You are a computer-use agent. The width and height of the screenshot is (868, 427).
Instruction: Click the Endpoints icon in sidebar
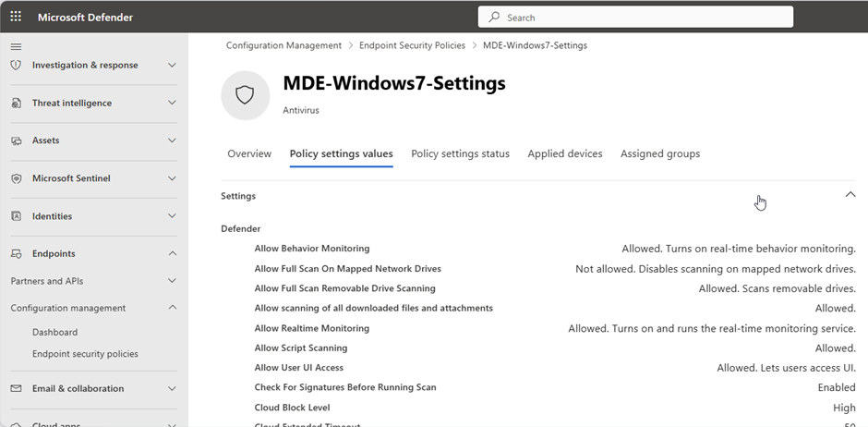click(x=16, y=253)
